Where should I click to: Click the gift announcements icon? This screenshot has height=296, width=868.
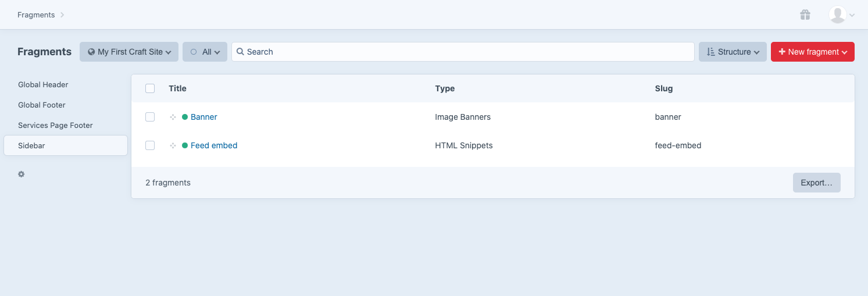tap(805, 15)
